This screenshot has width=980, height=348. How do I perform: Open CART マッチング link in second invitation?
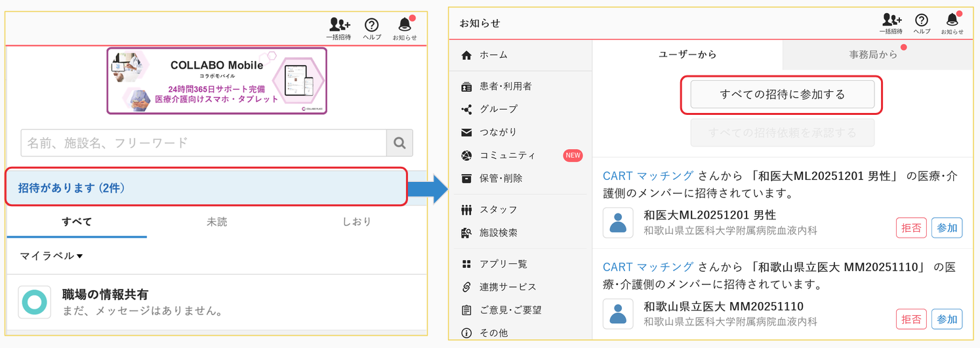click(648, 267)
